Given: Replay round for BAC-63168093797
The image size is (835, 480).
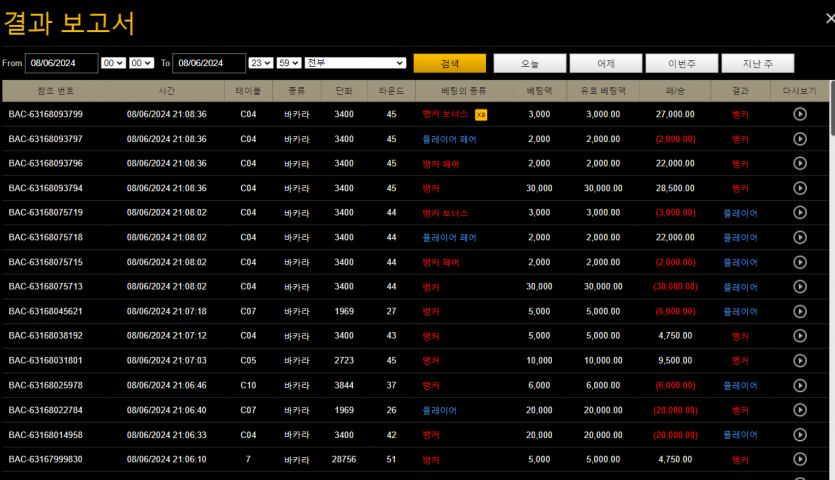Looking at the screenshot, I should point(800,139).
